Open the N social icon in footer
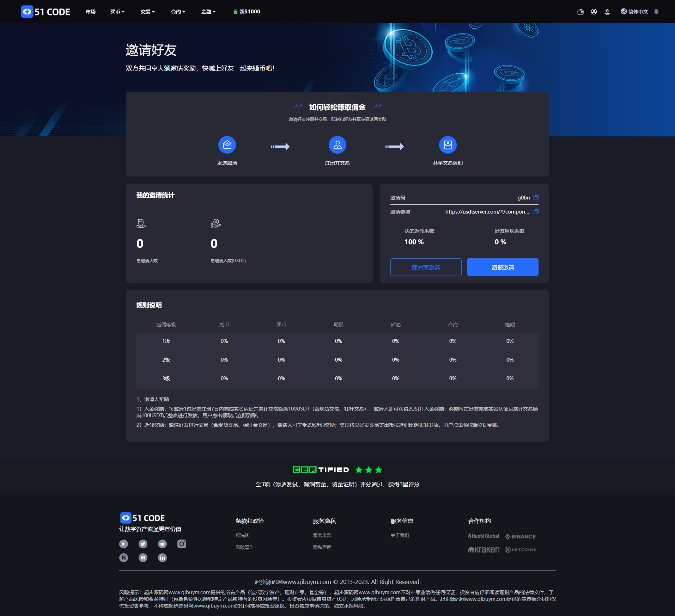This screenshot has height=616, width=675. coord(124,558)
